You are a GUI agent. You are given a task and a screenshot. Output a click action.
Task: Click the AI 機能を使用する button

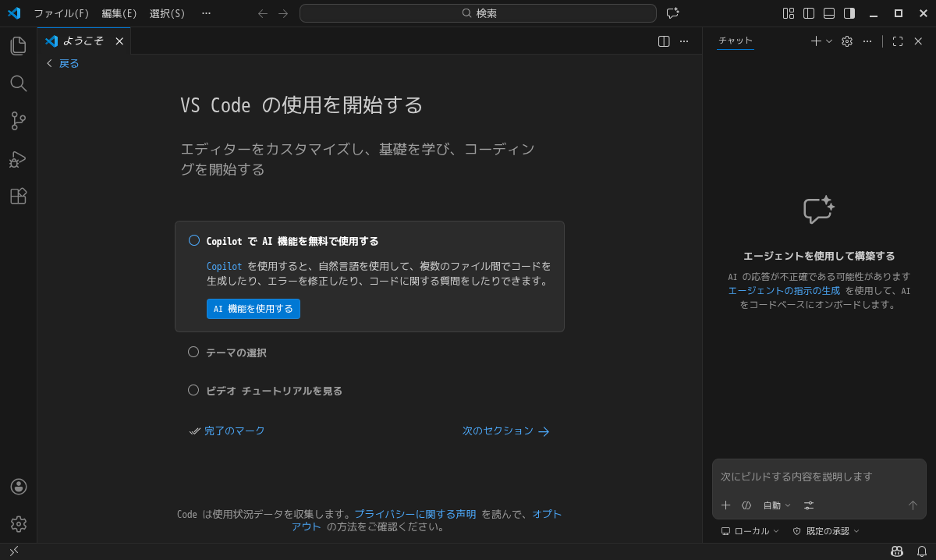click(253, 309)
